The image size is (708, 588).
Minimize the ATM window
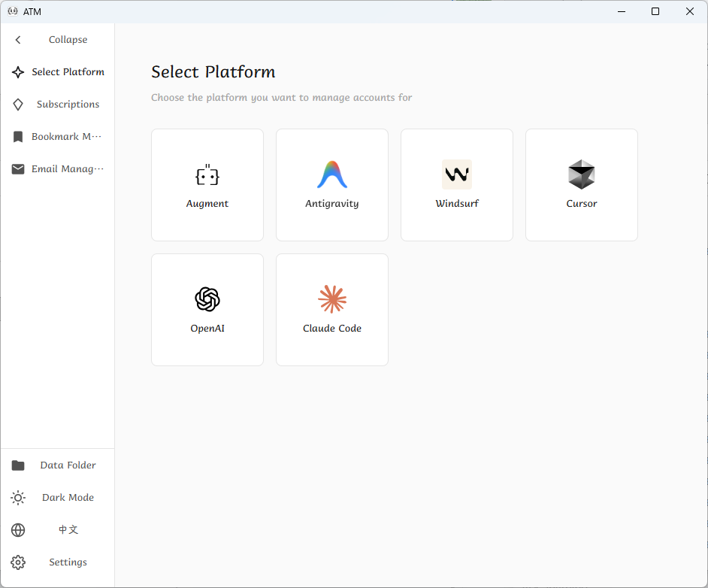622,12
